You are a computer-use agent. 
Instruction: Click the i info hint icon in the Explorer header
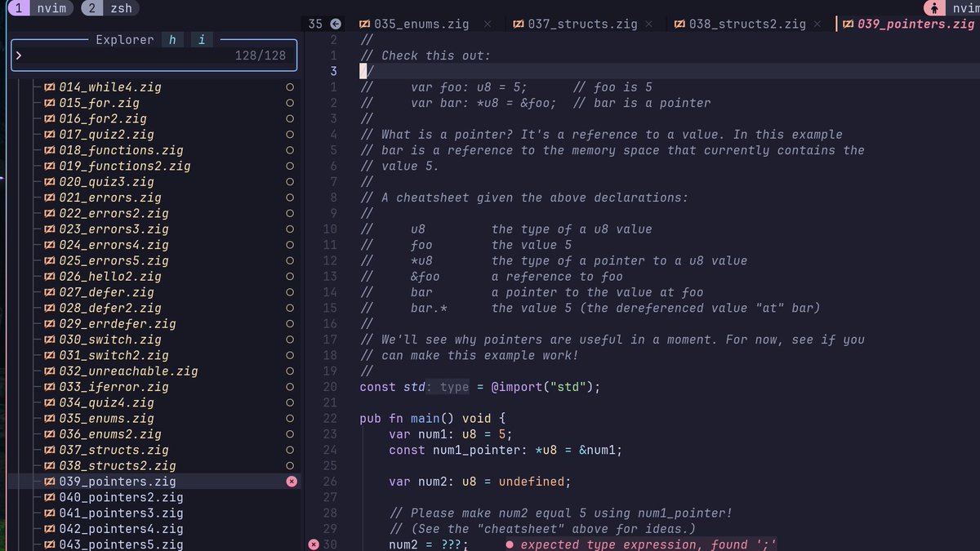202,39
